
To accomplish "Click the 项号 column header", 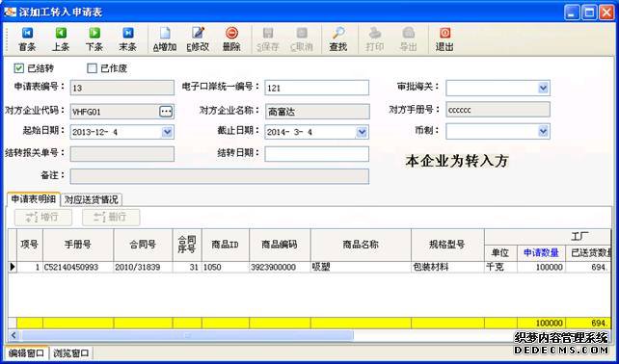I will pos(30,245).
